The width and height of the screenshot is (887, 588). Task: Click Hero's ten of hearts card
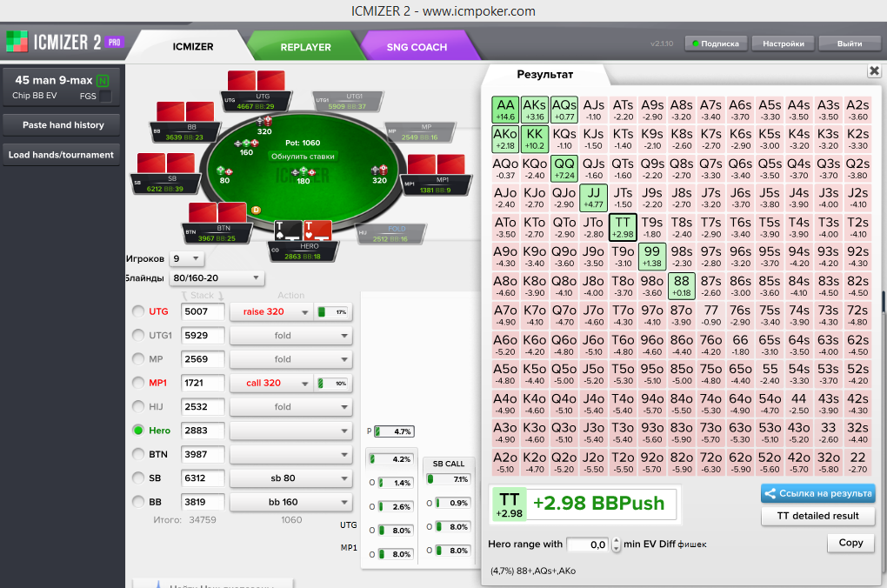(x=317, y=231)
